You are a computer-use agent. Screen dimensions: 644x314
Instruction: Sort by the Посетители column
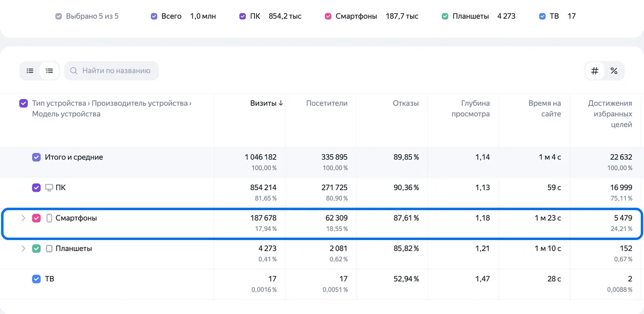pyautogui.click(x=327, y=103)
